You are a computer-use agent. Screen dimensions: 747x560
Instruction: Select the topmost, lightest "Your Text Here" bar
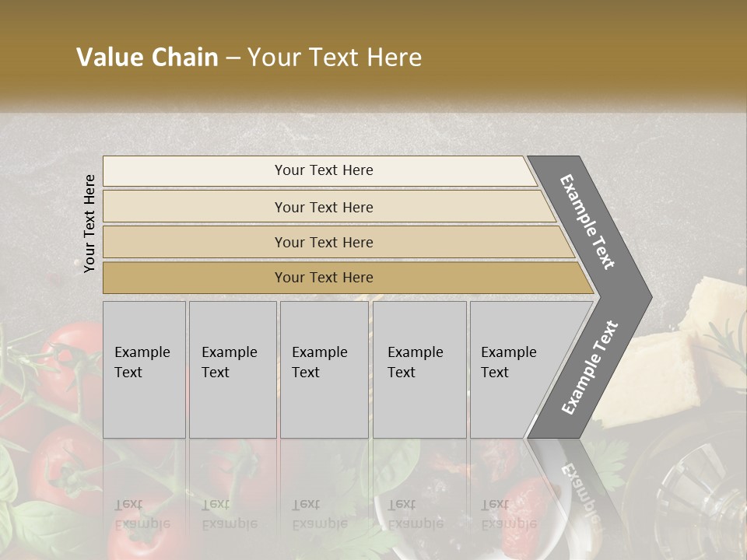324,170
